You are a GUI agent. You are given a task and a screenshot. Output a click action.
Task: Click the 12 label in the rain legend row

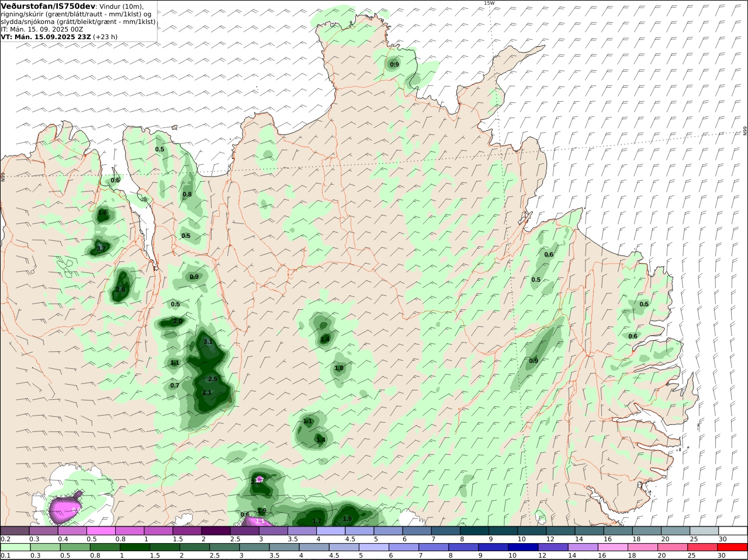[x=541, y=556]
